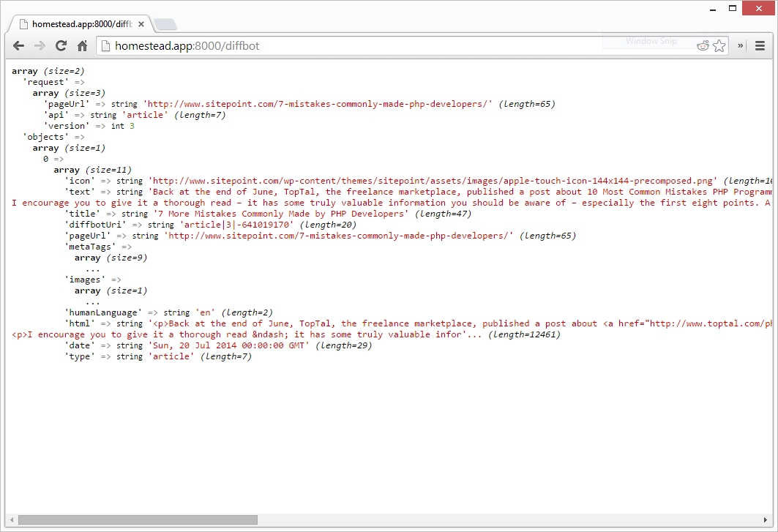Click the 'title' key text
The height and width of the screenshot is (532, 778).
[83, 214]
